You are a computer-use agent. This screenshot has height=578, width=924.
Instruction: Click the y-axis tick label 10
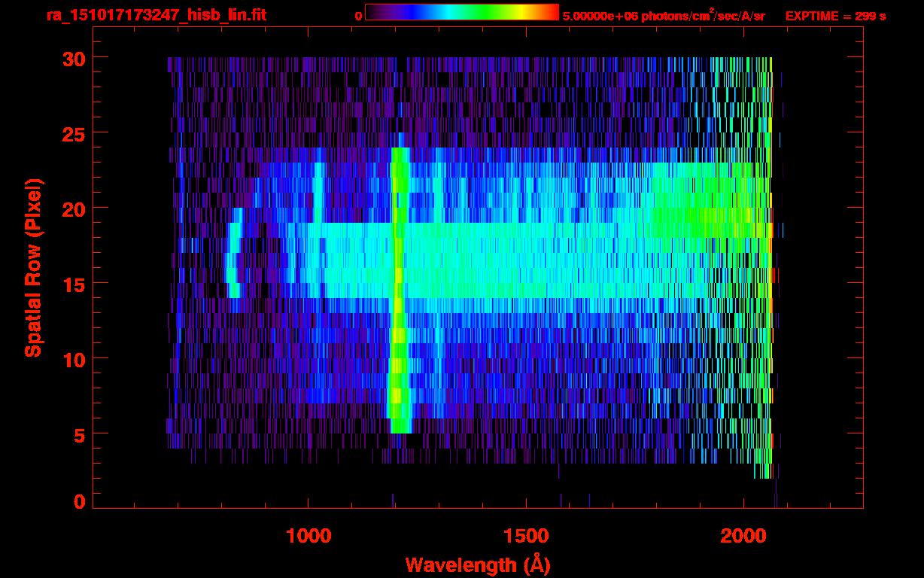[73, 359]
